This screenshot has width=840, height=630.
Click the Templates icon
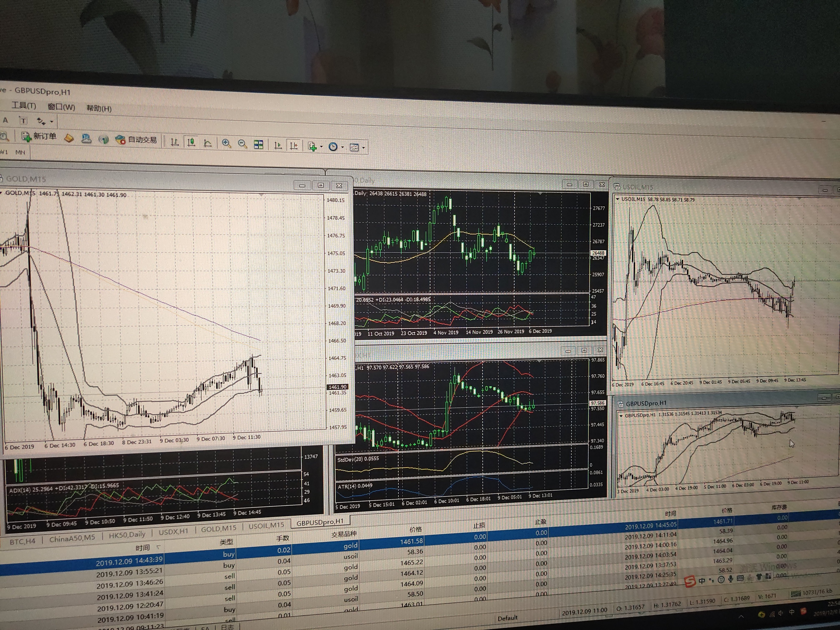coord(354,147)
